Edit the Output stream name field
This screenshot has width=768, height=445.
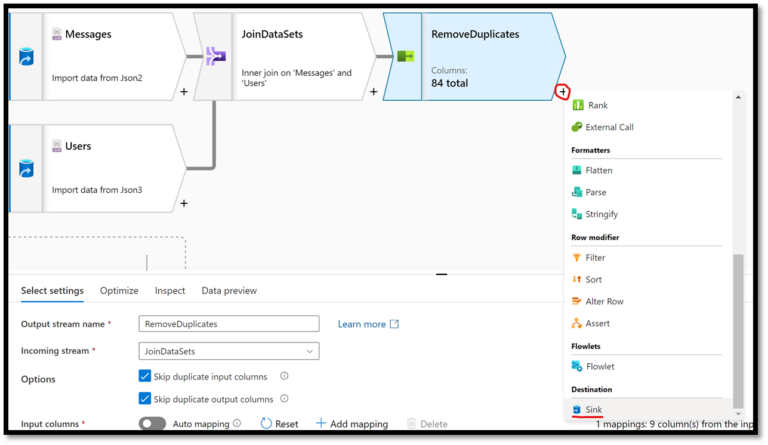[229, 324]
